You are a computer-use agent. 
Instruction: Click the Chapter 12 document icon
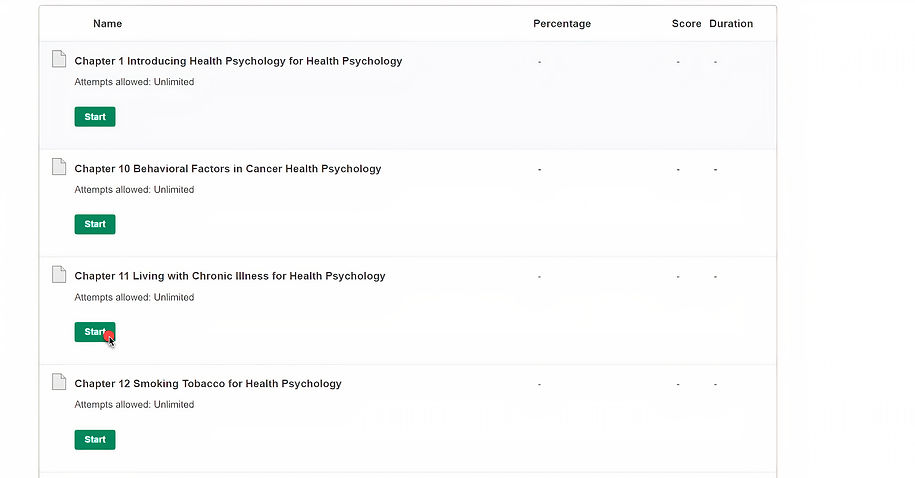click(59, 382)
